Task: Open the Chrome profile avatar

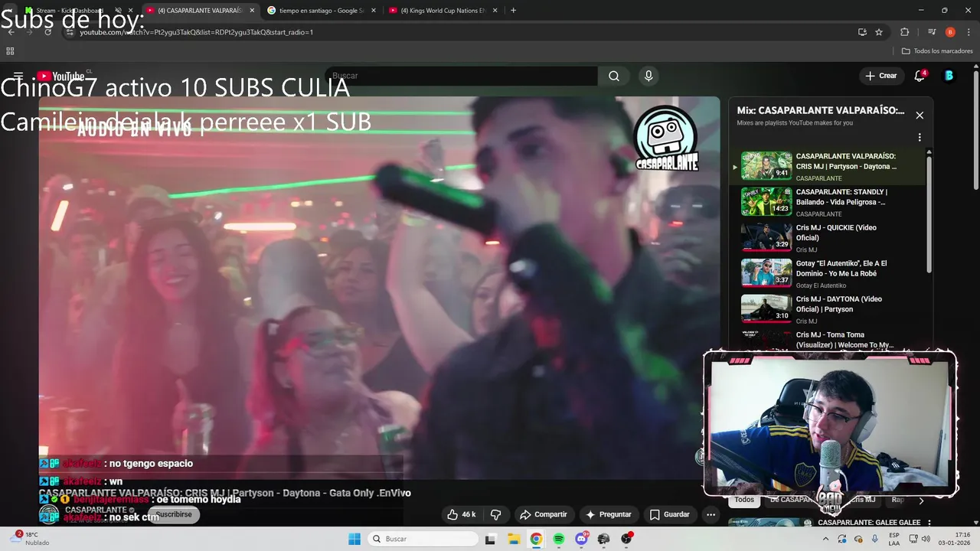Action: click(950, 32)
